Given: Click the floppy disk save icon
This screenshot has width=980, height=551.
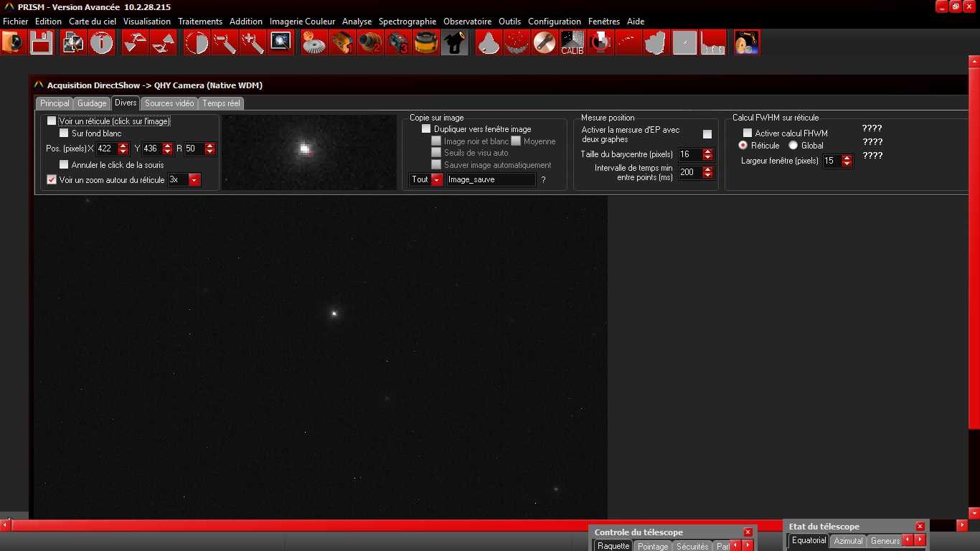Looking at the screenshot, I should tap(42, 43).
